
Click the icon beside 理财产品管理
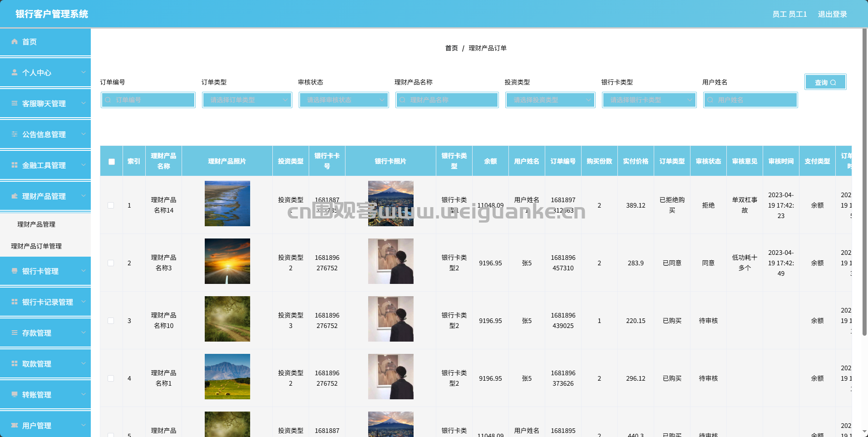pos(15,196)
